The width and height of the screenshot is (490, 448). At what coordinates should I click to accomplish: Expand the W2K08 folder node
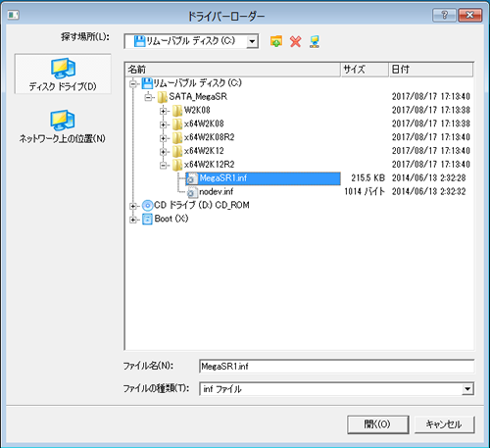(x=164, y=111)
